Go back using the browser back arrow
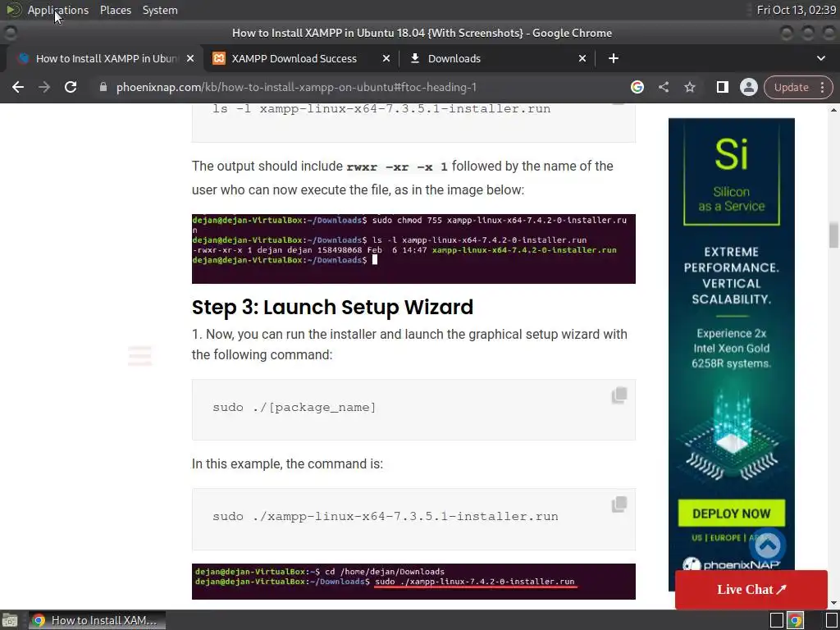This screenshot has height=630, width=840. coord(18,87)
